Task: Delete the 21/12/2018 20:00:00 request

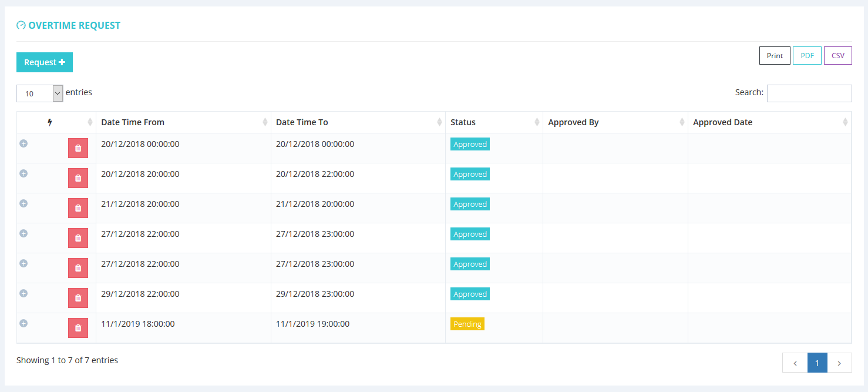Action: [78, 208]
